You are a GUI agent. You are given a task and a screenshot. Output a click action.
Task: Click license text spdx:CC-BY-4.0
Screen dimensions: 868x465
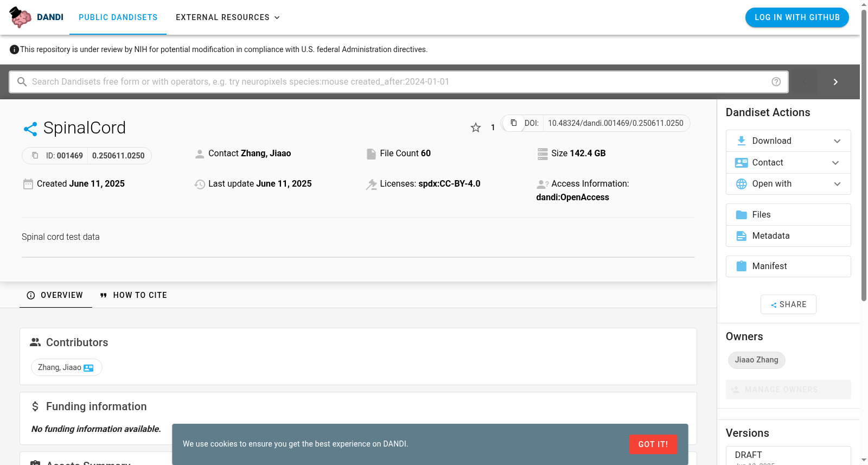click(449, 184)
